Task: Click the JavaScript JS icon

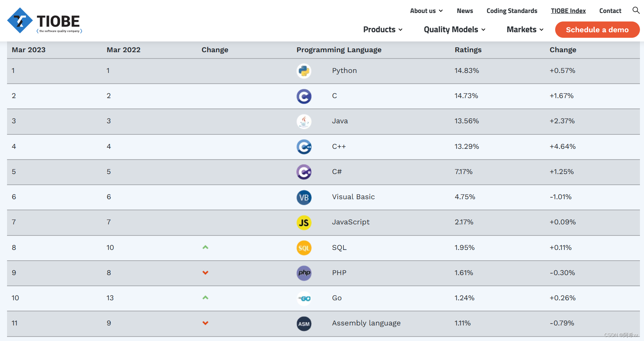Action: [x=304, y=223]
